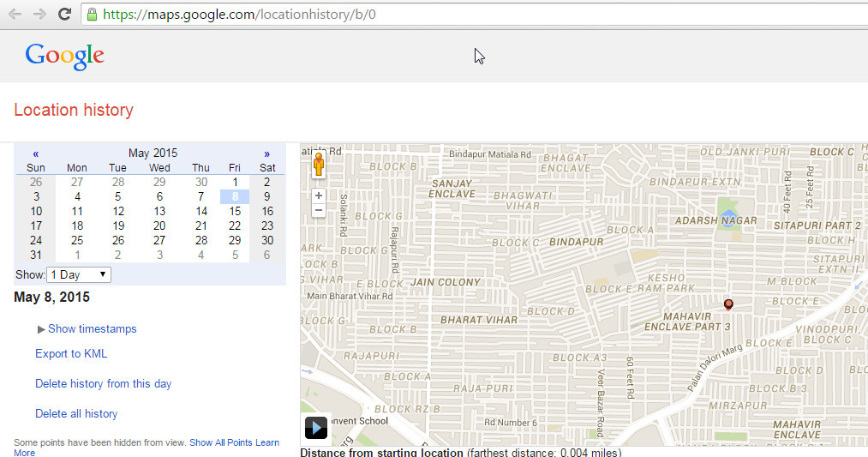Viewport: 868px width, 457px height.
Task: Click the Learn More link
Action: pos(266,442)
